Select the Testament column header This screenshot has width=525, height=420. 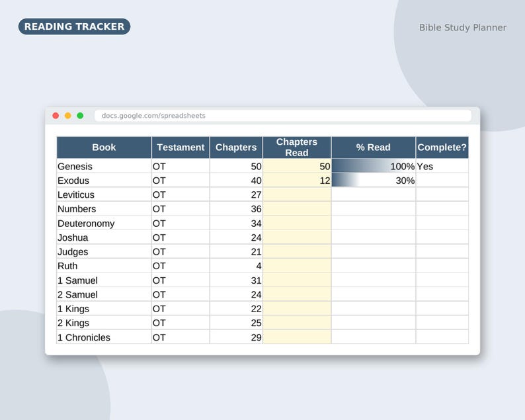(x=181, y=147)
